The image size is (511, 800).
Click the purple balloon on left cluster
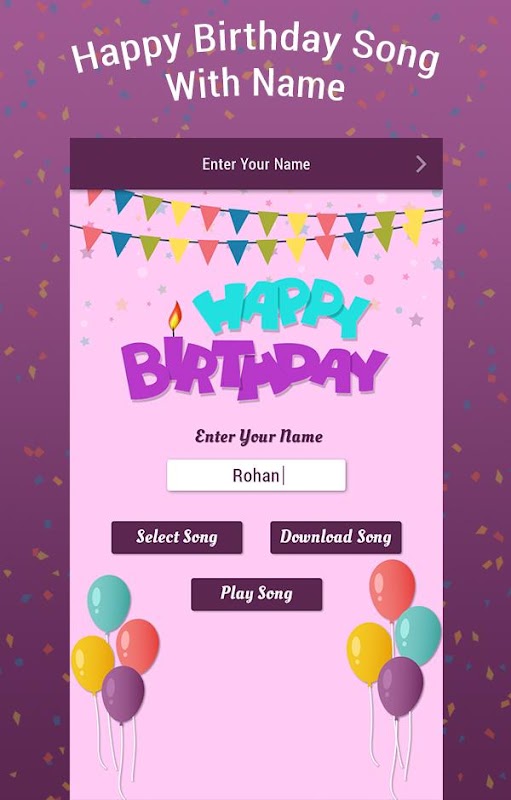123,694
